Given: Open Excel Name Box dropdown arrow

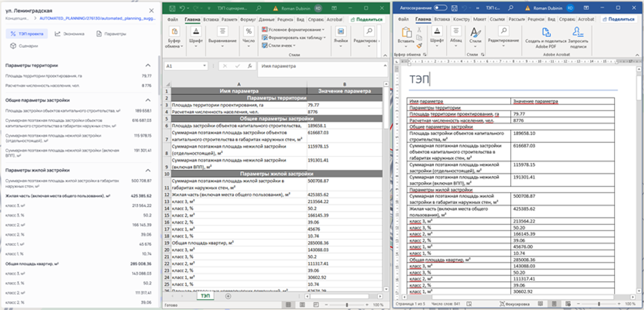Looking at the screenshot, I should pyautogui.click(x=204, y=66).
